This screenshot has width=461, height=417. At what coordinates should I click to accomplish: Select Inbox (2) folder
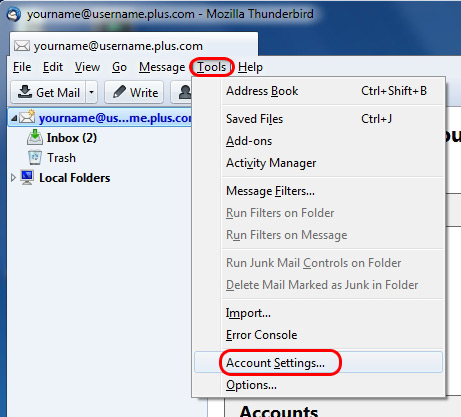(72, 138)
